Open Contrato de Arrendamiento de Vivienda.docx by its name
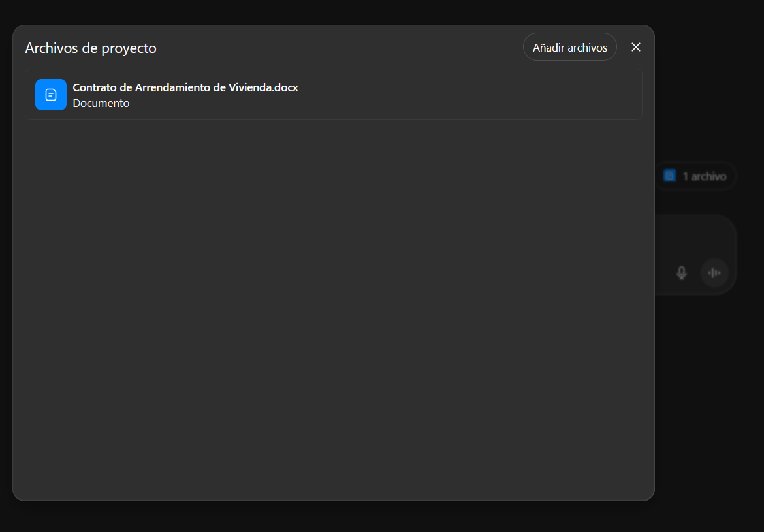Screen dimensions: 764x532 tap(185, 87)
